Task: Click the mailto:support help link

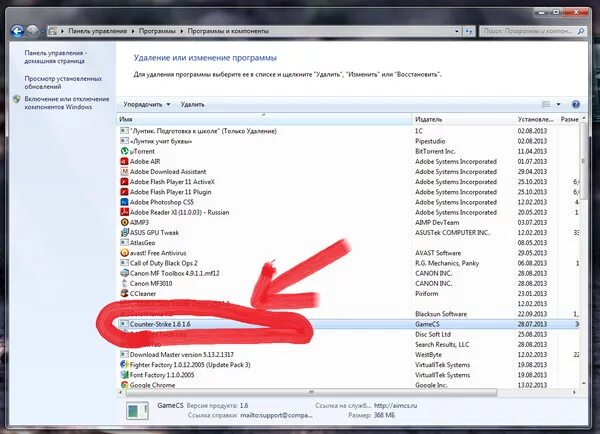Action: [x=276, y=415]
